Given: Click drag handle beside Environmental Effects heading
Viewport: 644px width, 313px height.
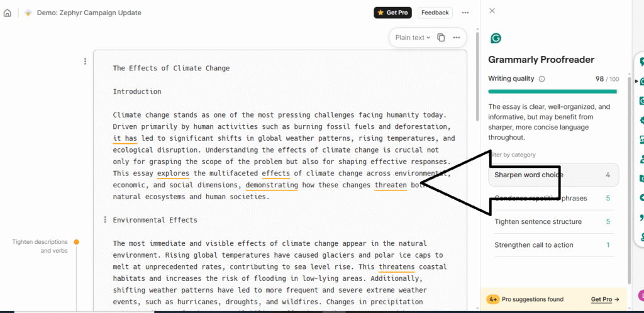Looking at the screenshot, I should (x=104, y=220).
